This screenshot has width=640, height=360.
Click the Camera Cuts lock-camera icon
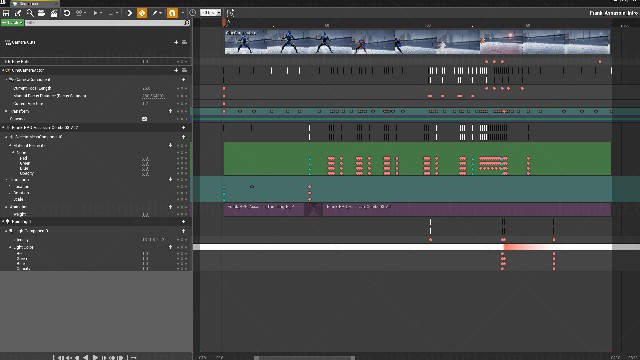click(x=184, y=42)
